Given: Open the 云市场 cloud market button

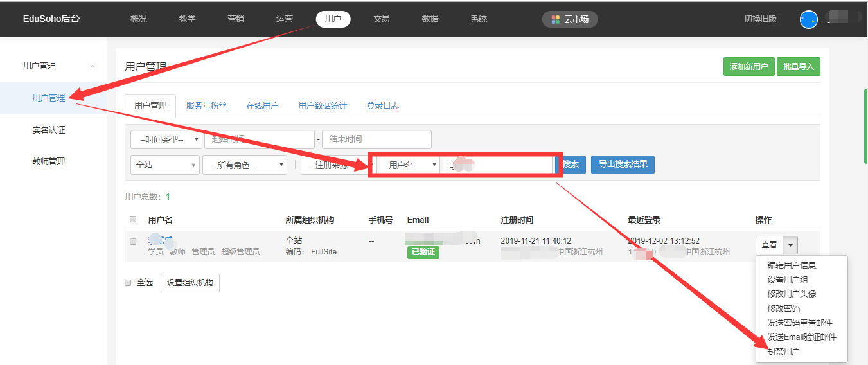Looking at the screenshot, I should (x=570, y=19).
